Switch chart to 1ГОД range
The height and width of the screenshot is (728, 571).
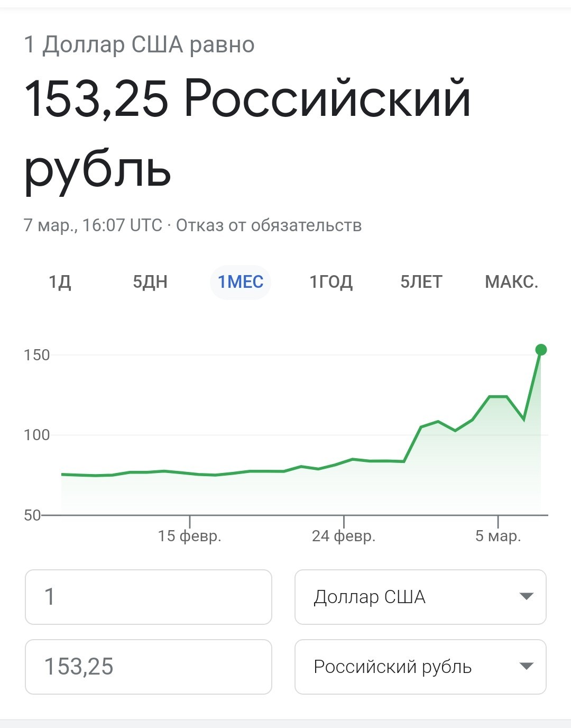tap(331, 282)
